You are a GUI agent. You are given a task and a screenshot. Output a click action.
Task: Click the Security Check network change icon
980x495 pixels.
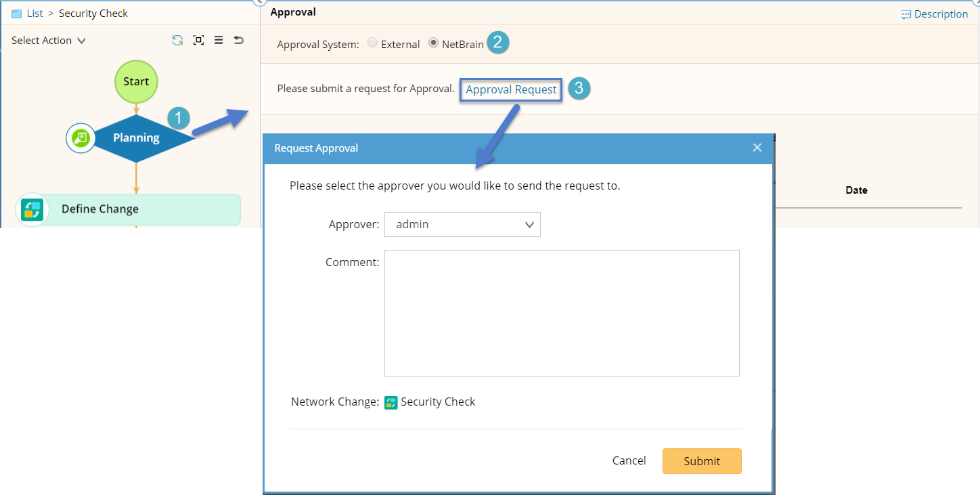click(391, 402)
